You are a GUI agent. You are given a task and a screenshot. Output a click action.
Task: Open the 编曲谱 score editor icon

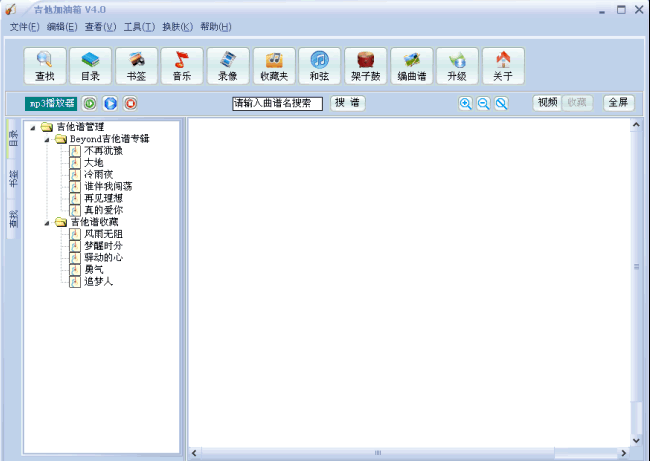point(412,65)
